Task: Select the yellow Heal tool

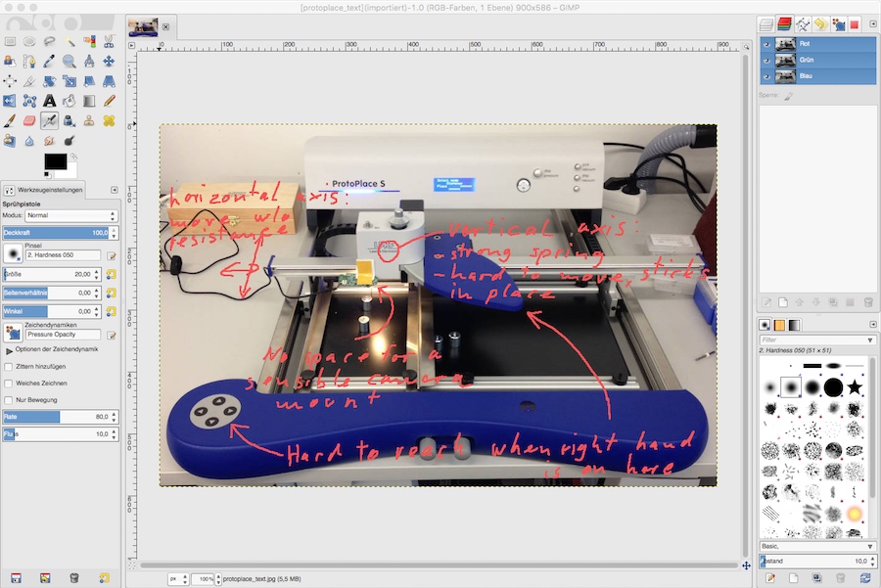Action: [x=109, y=120]
